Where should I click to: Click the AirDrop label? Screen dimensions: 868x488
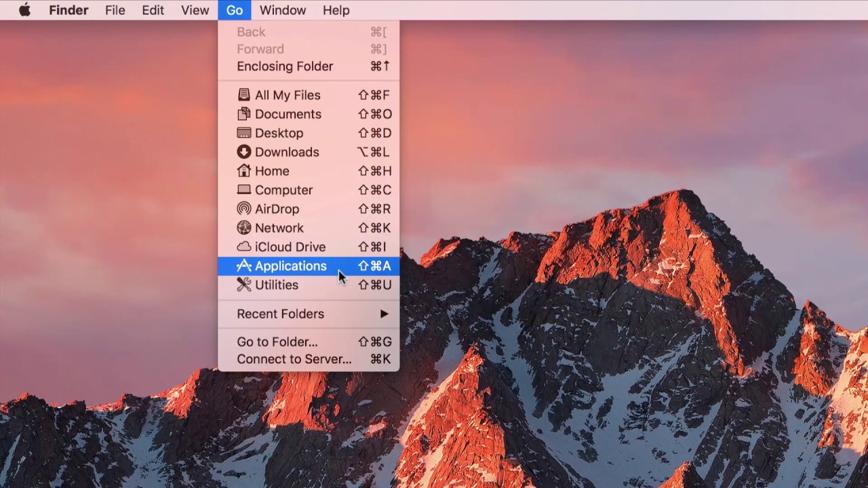[x=277, y=209]
